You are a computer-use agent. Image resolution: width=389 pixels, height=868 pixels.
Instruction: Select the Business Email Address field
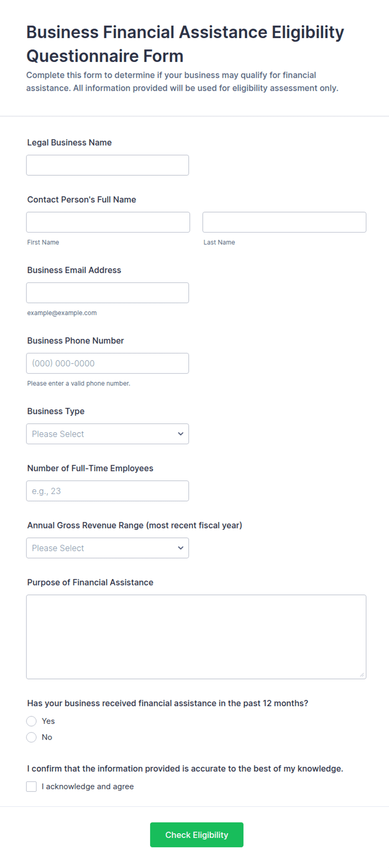107,293
